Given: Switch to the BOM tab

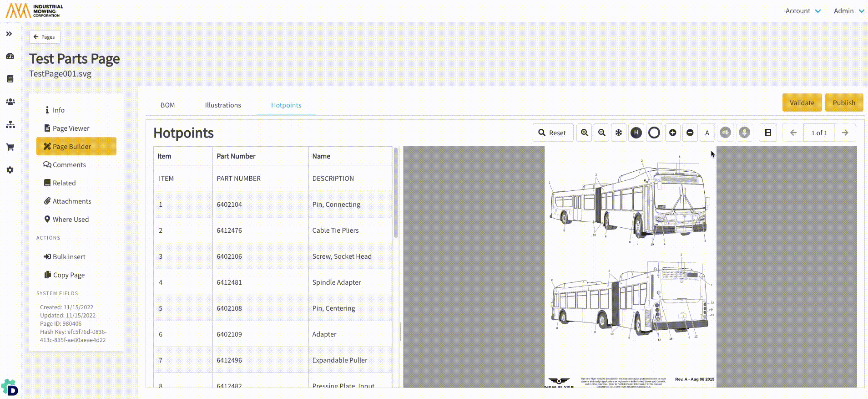Looking at the screenshot, I should 167,105.
